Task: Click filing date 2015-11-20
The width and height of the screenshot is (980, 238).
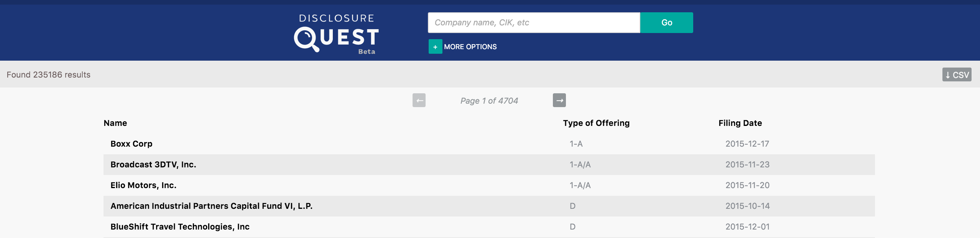Action: [x=747, y=185]
